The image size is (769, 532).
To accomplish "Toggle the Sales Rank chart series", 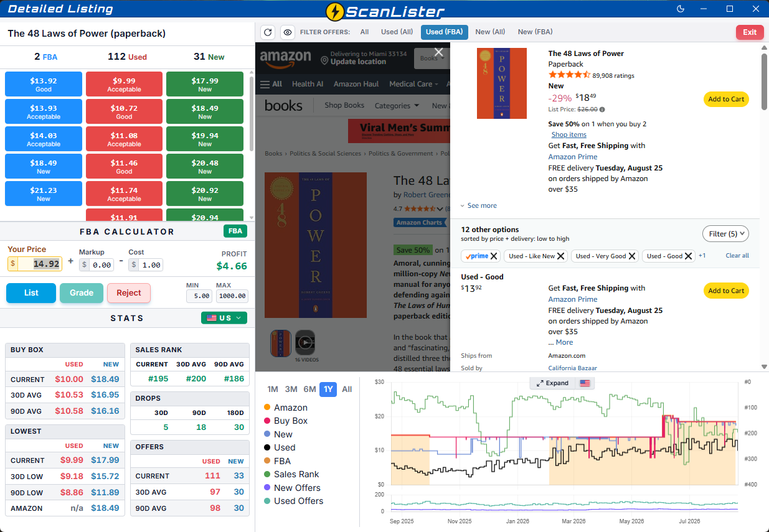I will (291, 474).
